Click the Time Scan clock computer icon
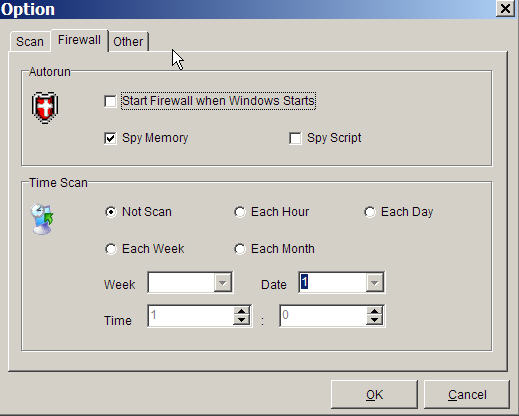The height and width of the screenshot is (416, 519). [42, 219]
